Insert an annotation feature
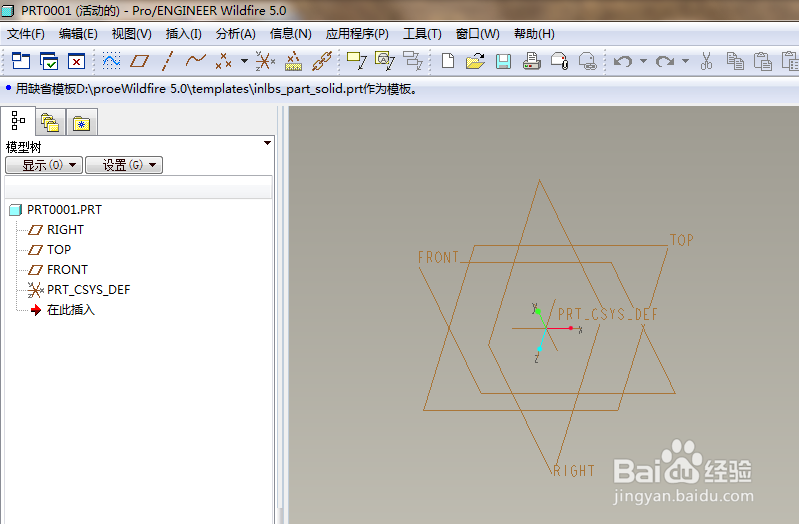Viewport: 799px width, 524px height. [x=357, y=61]
